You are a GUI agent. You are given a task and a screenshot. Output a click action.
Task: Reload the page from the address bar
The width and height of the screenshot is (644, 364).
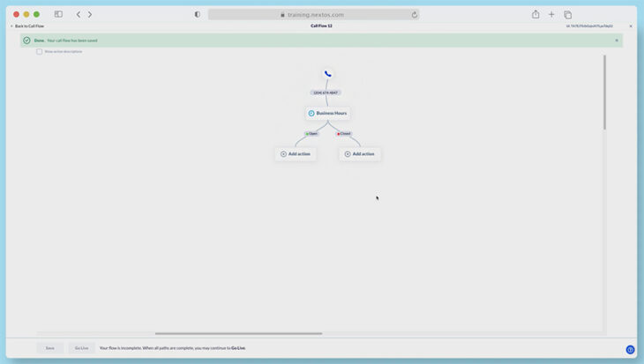(x=414, y=14)
